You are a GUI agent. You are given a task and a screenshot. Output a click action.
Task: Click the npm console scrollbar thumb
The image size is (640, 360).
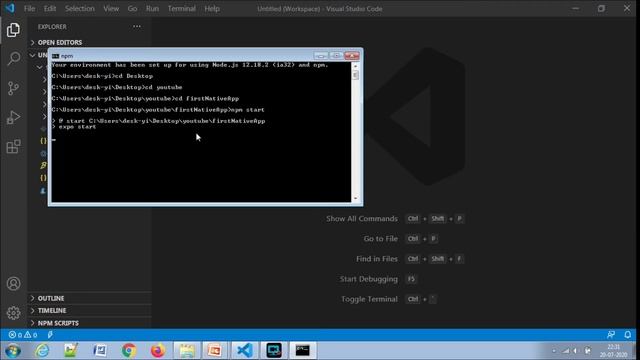tap(355, 75)
